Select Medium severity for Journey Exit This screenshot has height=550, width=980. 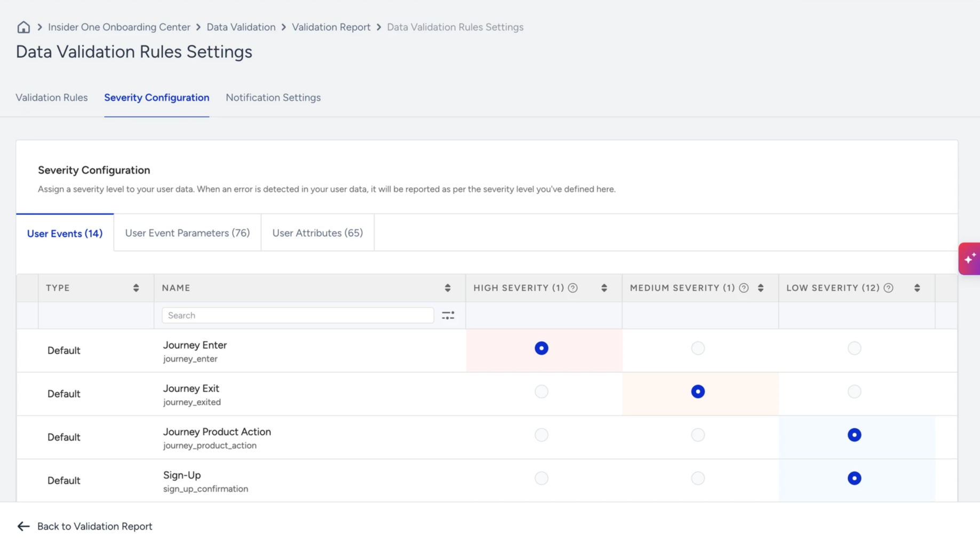(x=698, y=392)
